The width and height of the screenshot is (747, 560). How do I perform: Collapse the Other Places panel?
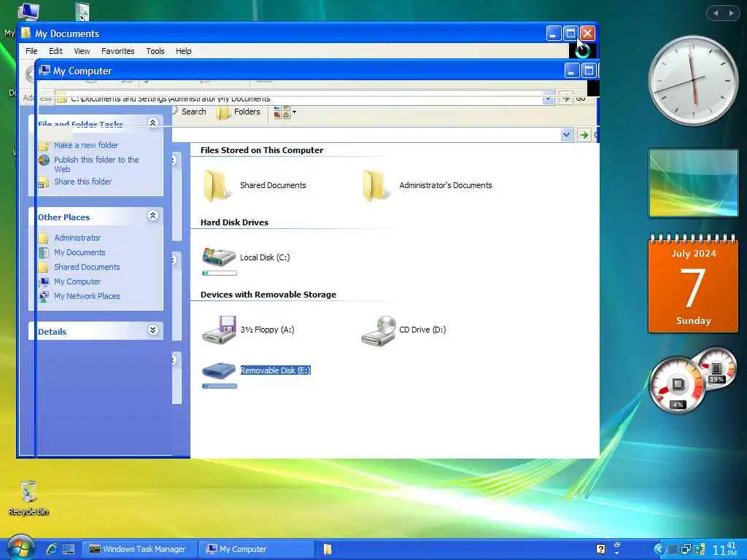[x=153, y=216]
